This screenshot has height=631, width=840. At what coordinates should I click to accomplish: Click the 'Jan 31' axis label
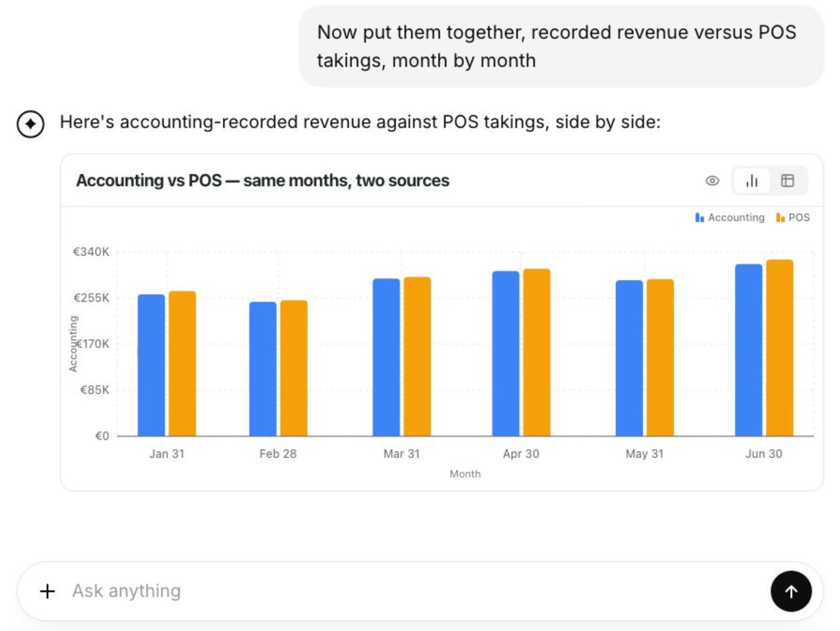(167, 453)
